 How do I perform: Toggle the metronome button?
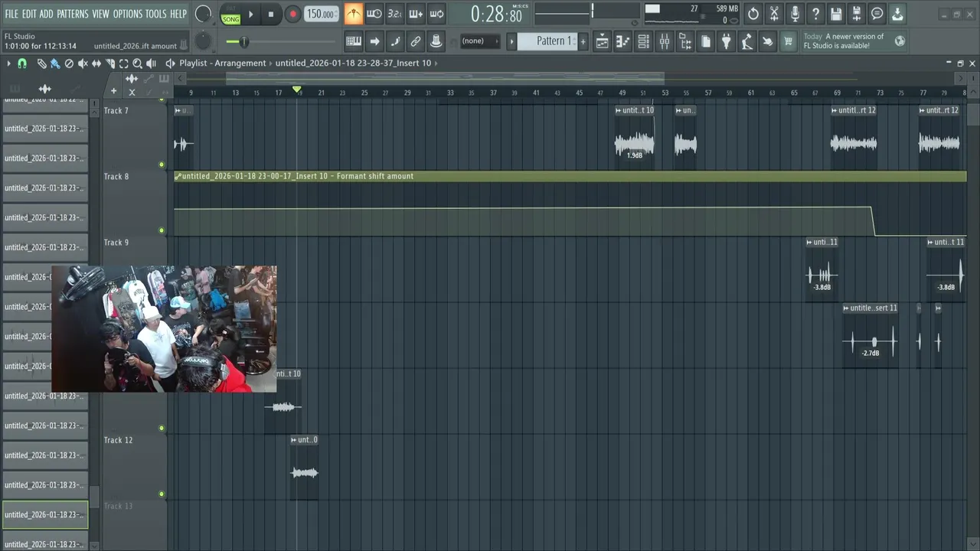pos(354,14)
